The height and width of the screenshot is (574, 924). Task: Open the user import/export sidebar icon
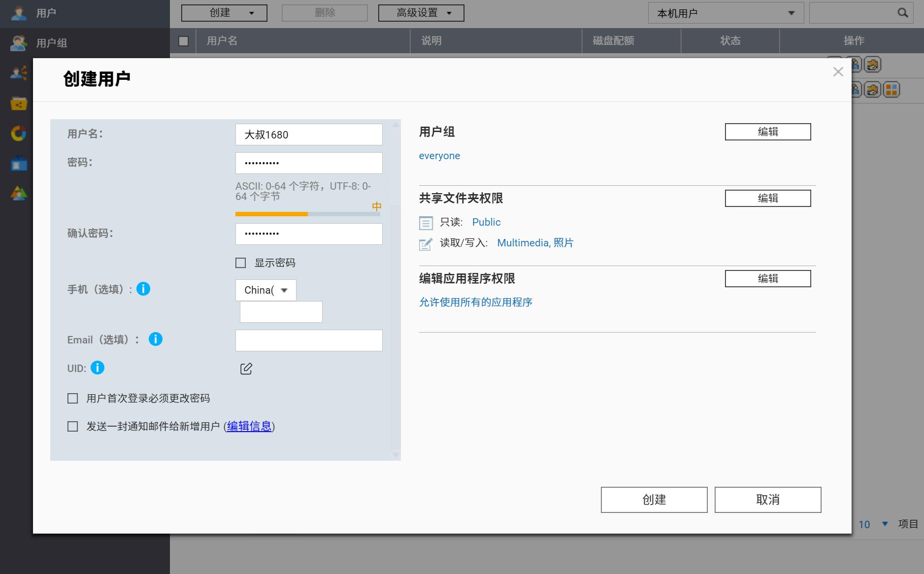18,73
